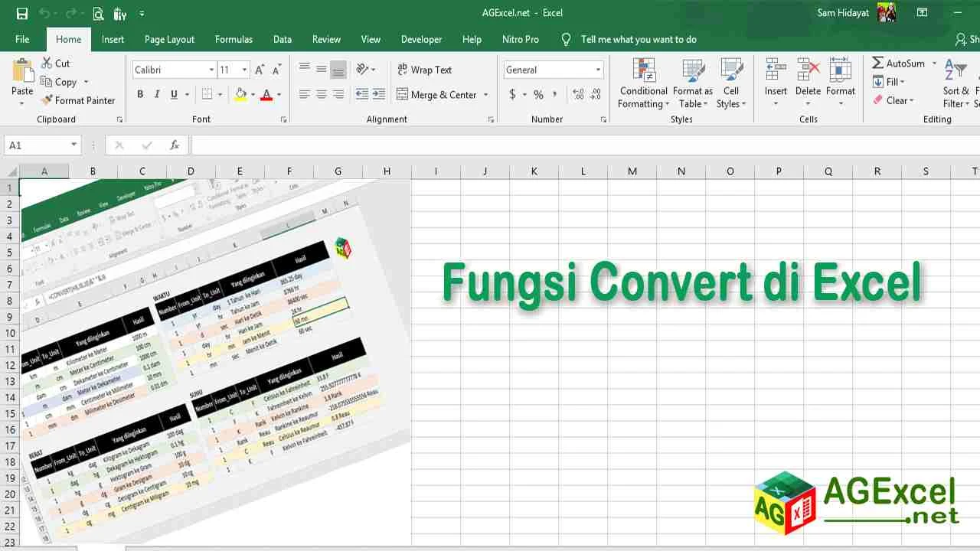Click the Insert Function fx button

(175, 145)
